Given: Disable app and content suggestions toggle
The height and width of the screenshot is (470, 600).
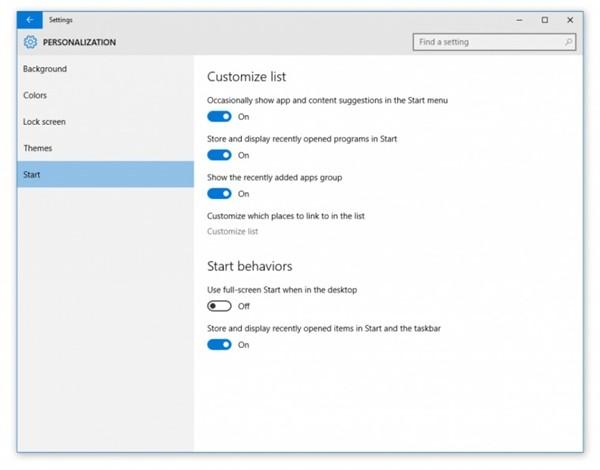Looking at the screenshot, I should [219, 117].
